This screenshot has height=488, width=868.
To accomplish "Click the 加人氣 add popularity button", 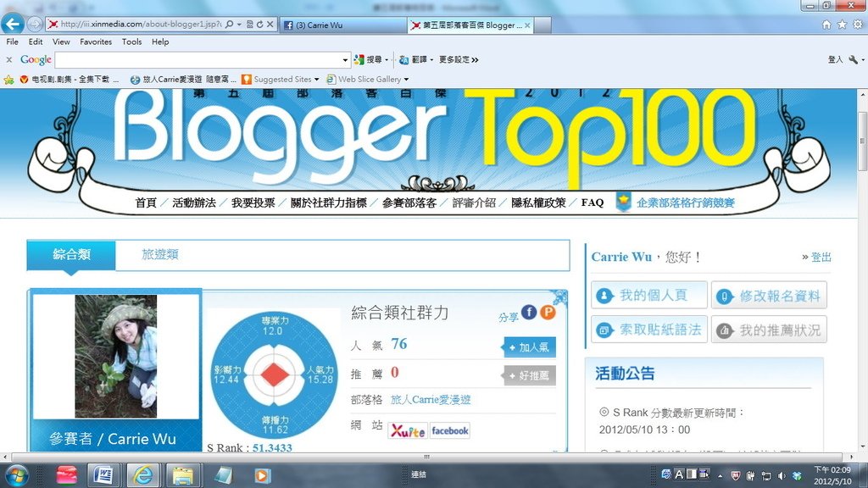I will tap(529, 347).
